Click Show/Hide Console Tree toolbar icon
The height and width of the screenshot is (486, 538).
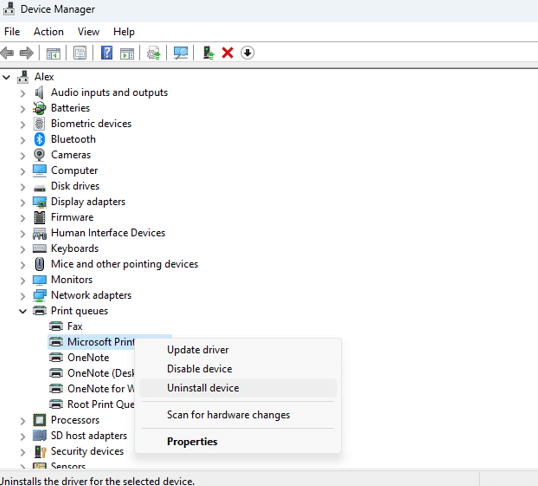coord(53,53)
